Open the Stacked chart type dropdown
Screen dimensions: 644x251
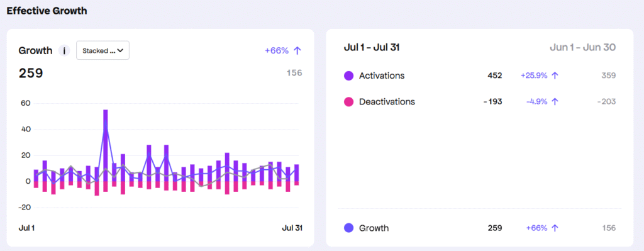point(103,50)
